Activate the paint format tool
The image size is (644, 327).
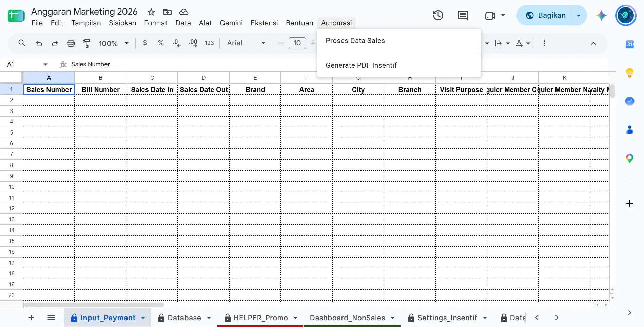(x=86, y=43)
